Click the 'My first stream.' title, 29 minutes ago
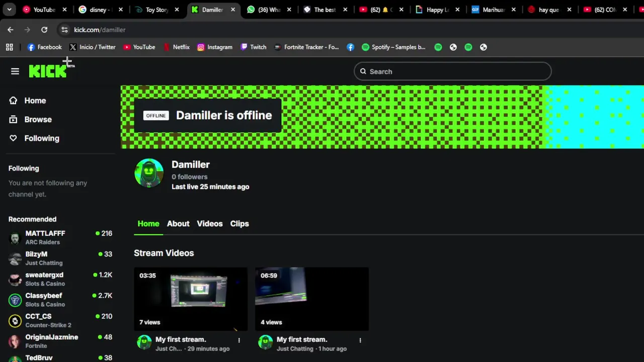Screen dimensions: 644x362 [181, 339]
